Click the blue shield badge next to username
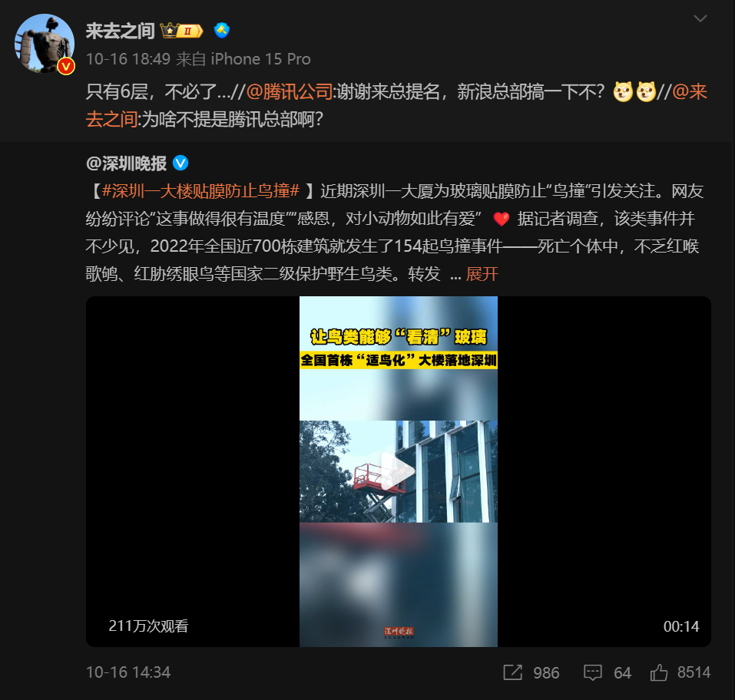The height and width of the screenshot is (700, 735). 222,31
